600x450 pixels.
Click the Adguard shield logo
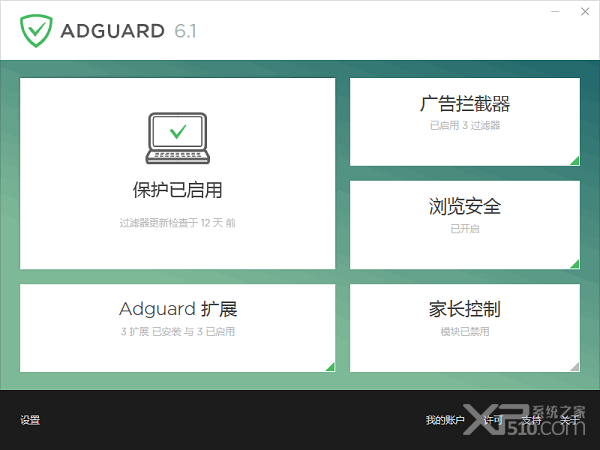point(36,31)
